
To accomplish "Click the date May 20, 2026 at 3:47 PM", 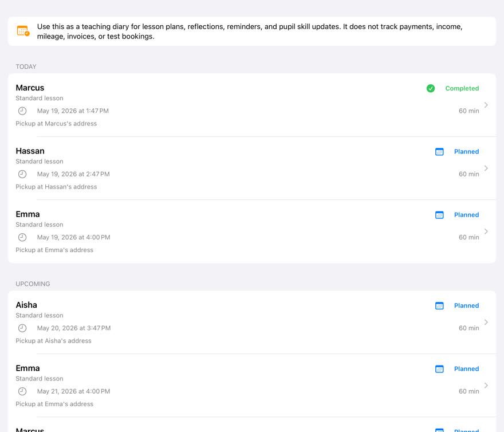I will click(74, 328).
